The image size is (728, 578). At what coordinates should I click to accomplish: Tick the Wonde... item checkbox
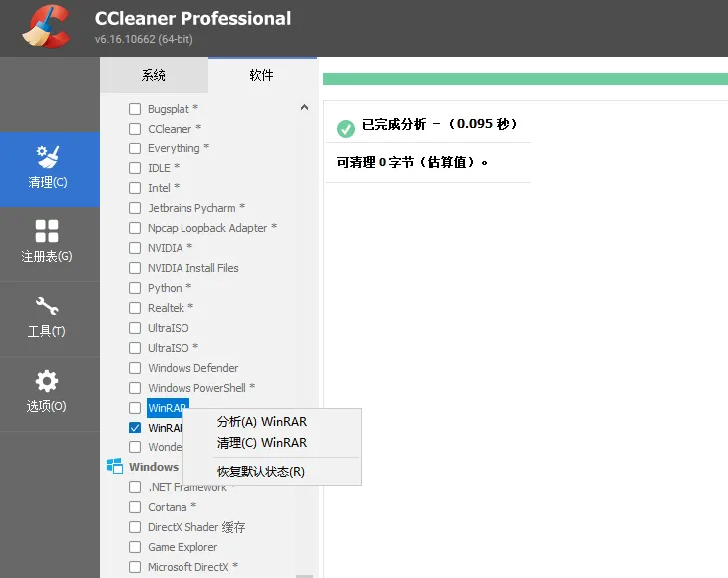[x=135, y=447]
